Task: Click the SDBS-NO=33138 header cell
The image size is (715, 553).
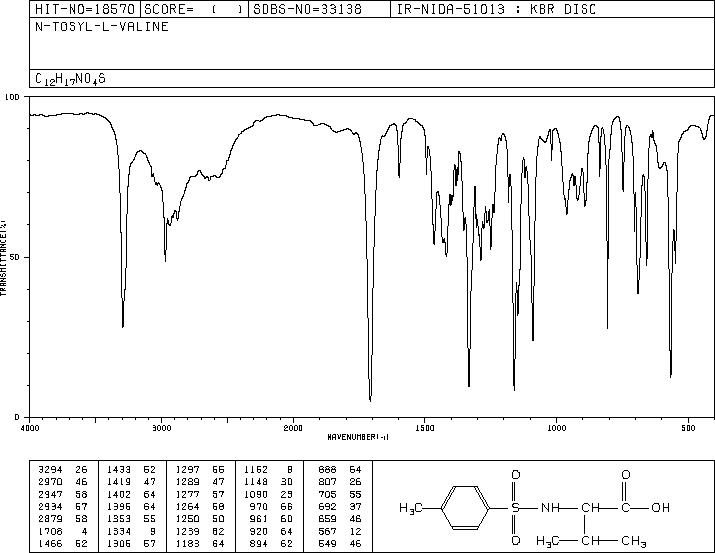Action: click(x=319, y=9)
